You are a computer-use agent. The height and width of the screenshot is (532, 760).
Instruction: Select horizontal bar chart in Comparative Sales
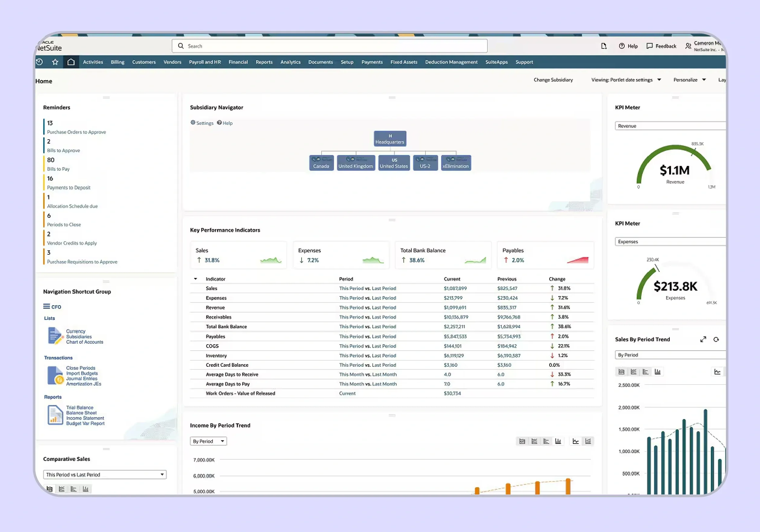[x=74, y=489]
